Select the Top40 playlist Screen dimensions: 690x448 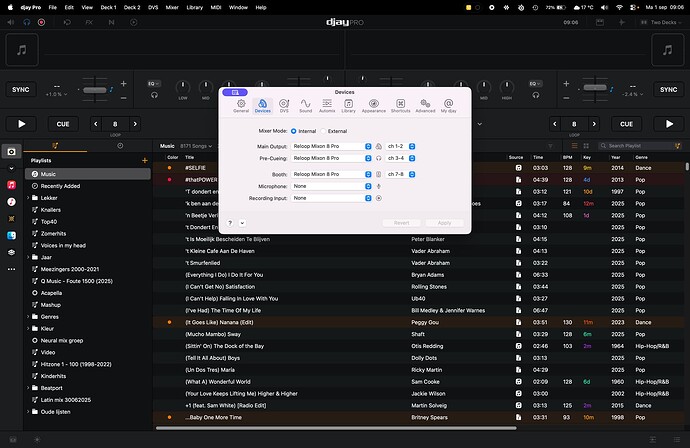click(x=49, y=222)
